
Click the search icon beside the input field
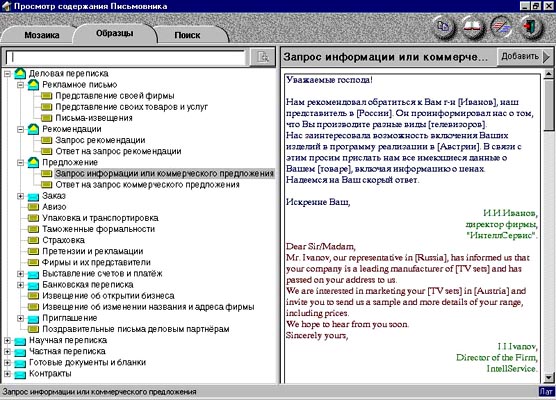(x=262, y=57)
